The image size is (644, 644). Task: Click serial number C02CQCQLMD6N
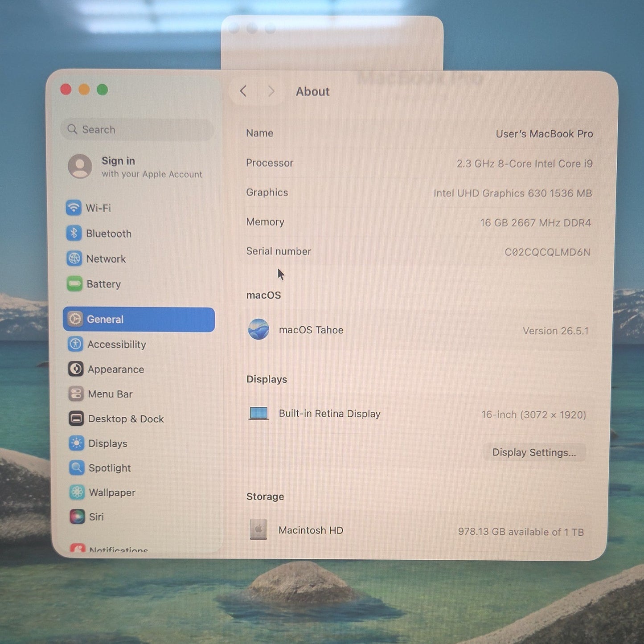pos(547,252)
